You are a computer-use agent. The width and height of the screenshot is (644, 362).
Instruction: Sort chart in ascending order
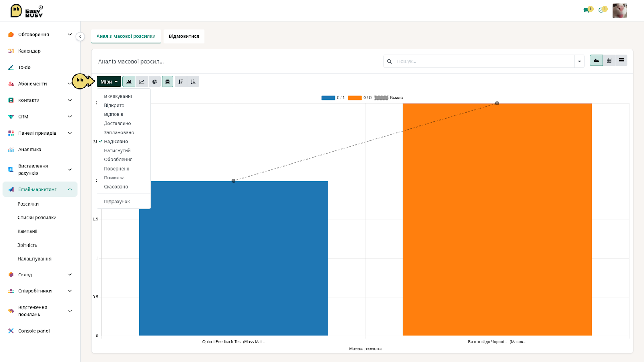pyautogui.click(x=193, y=82)
